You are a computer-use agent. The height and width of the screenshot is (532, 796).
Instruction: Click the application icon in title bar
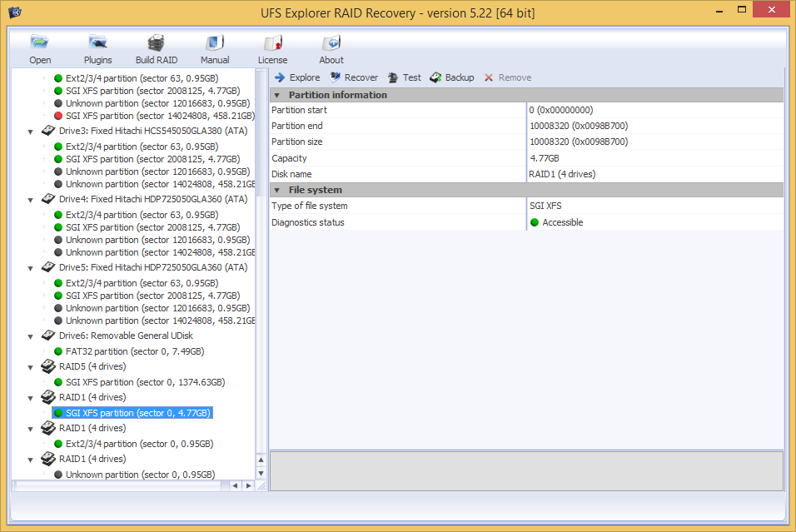point(14,13)
